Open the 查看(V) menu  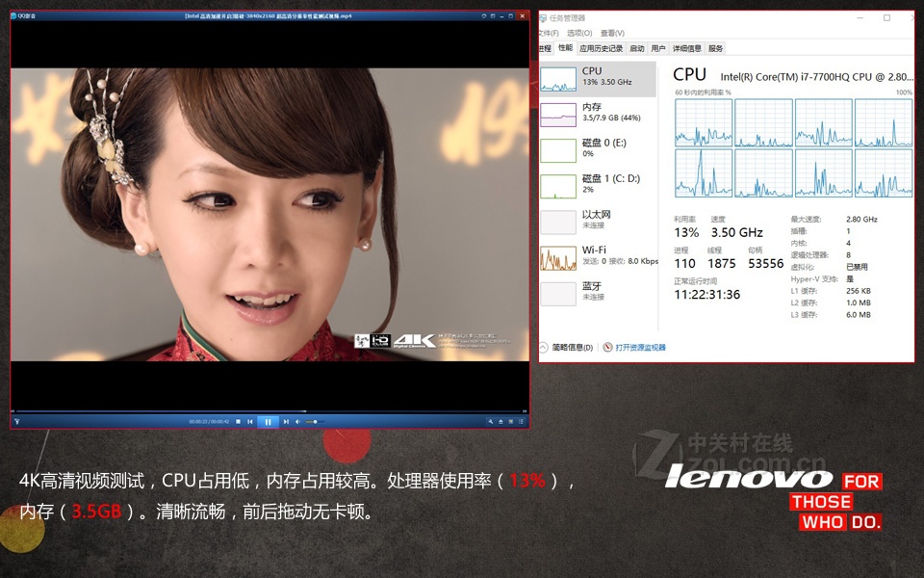tap(611, 33)
